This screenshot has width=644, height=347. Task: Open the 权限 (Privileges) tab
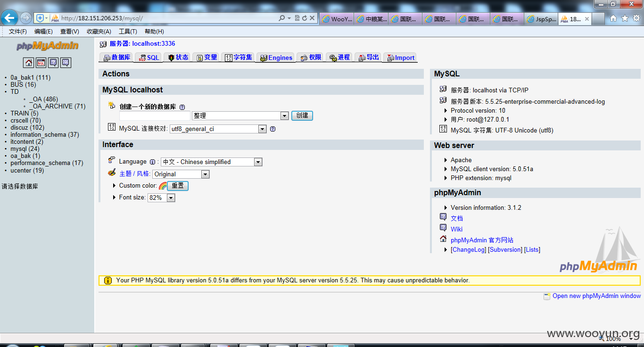(x=311, y=58)
